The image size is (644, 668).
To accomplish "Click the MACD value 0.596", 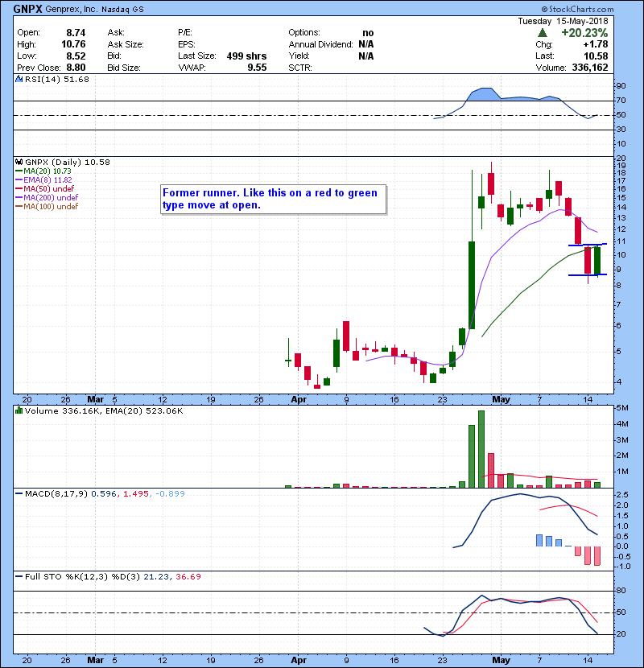I will (x=103, y=494).
